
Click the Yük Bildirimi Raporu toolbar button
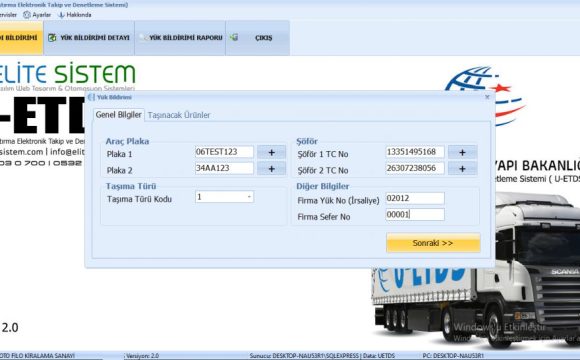point(180,38)
